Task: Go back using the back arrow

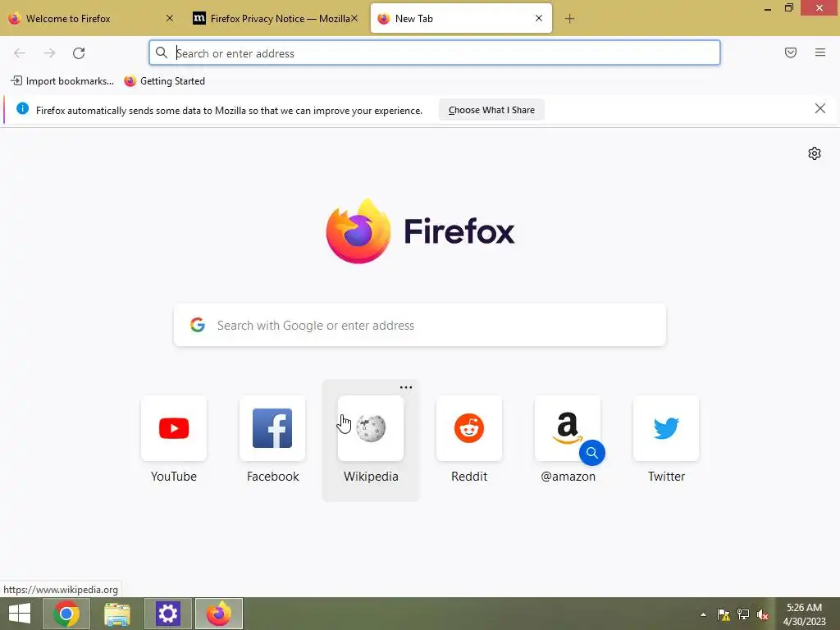Action: tap(20, 53)
